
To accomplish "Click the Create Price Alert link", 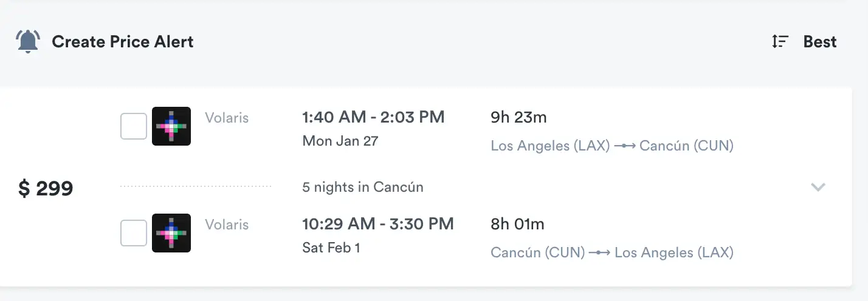I will 122,42.
